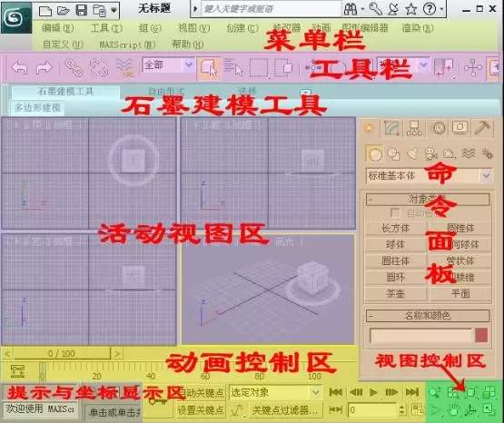
Task: Open quick access toolbar dropdown arrow
Action: click(114, 11)
